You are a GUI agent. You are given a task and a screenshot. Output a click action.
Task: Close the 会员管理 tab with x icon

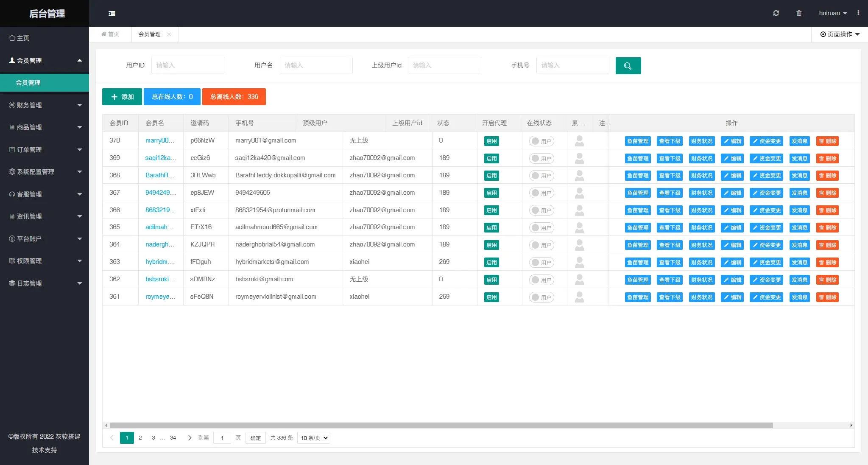[x=169, y=34]
